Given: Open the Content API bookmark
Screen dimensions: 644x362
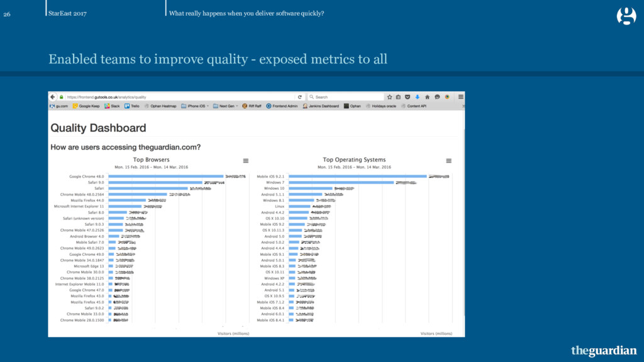Looking at the screenshot, I should [x=414, y=106].
